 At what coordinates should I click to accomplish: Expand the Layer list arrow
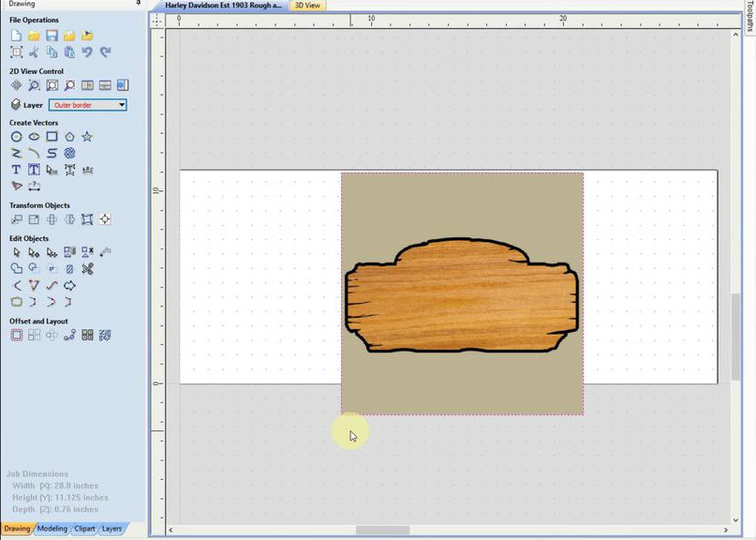click(x=122, y=105)
